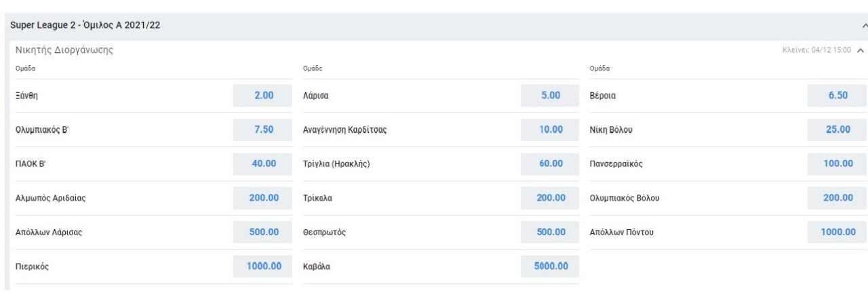
Task: Click the Super League 2 - Όμιλος Α header
Action: [x=85, y=26]
